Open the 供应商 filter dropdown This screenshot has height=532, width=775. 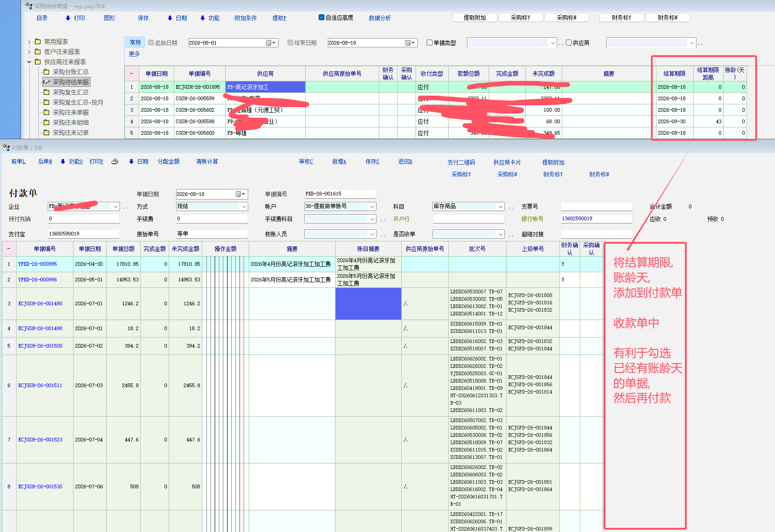pyautogui.click(x=692, y=43)
